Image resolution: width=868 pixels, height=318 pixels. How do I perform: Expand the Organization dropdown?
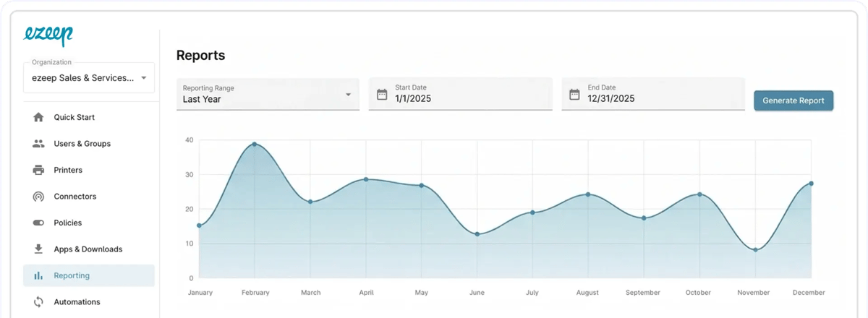[x=143, y=78]
